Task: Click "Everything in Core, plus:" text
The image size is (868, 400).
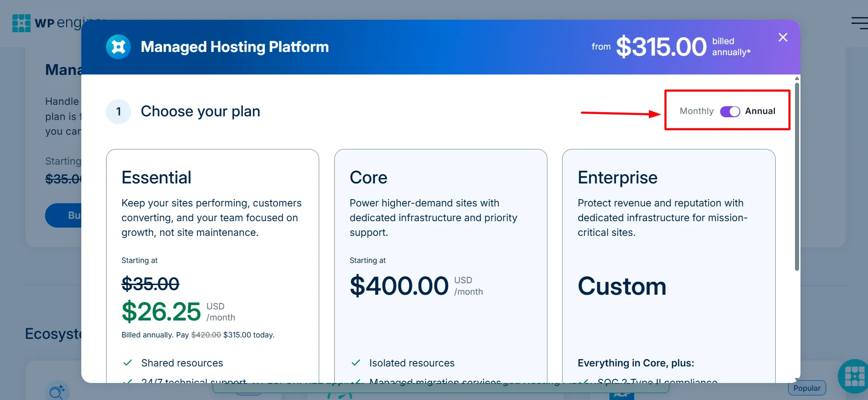Action: [x=636, y=363]
